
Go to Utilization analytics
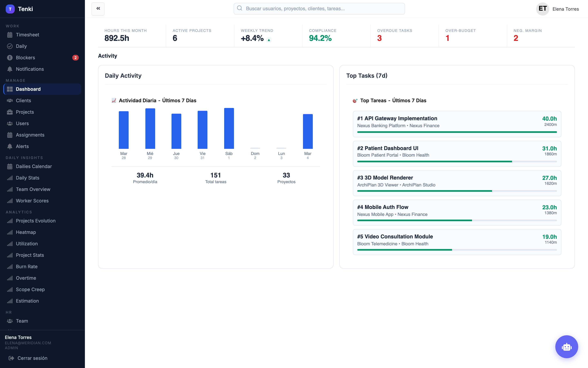(42, 244)
